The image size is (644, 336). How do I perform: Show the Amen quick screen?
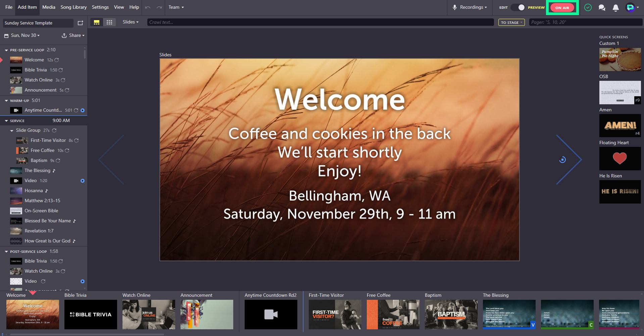click(620, 125)
